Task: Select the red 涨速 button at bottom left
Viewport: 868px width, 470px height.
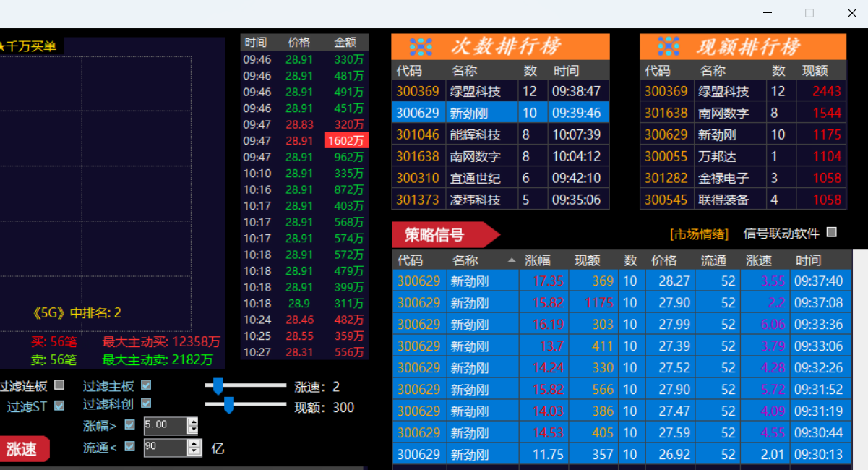Action: click(25, 449)
